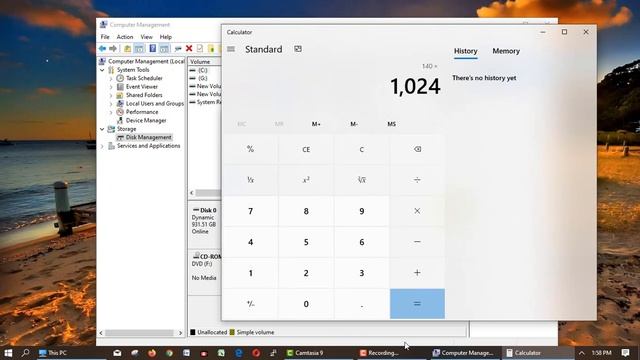Click the minus operator key
The width and height of the screenshot is (640, 360).
[x=417, y=242]
